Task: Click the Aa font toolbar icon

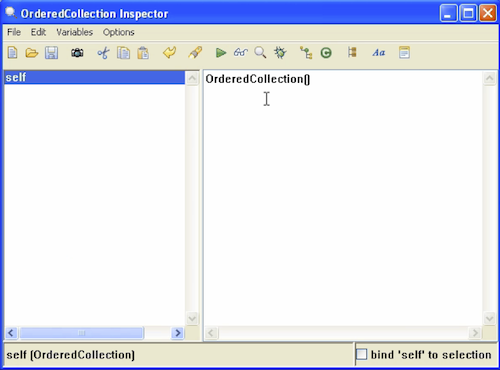Action: coord(379,53)
